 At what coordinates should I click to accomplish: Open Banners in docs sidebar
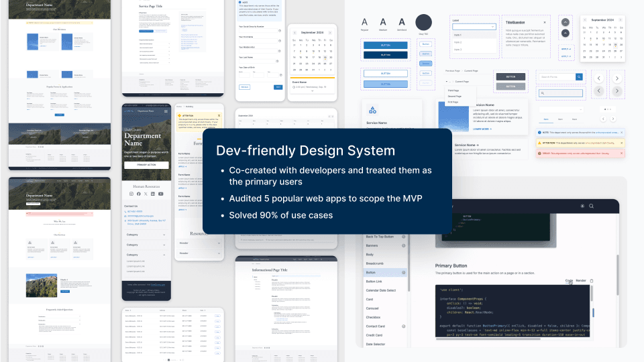click(372, 245)
